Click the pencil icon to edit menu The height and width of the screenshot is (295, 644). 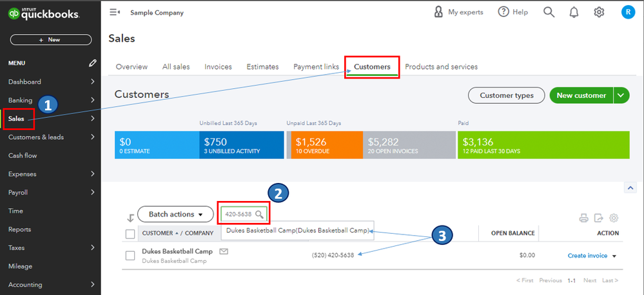[93, 63]
